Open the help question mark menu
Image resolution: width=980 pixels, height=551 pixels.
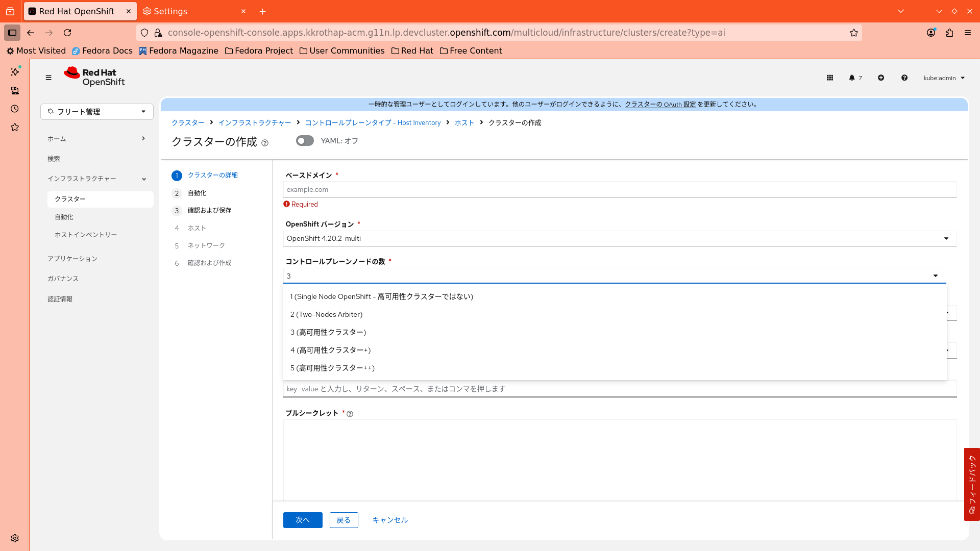(904, 78)
